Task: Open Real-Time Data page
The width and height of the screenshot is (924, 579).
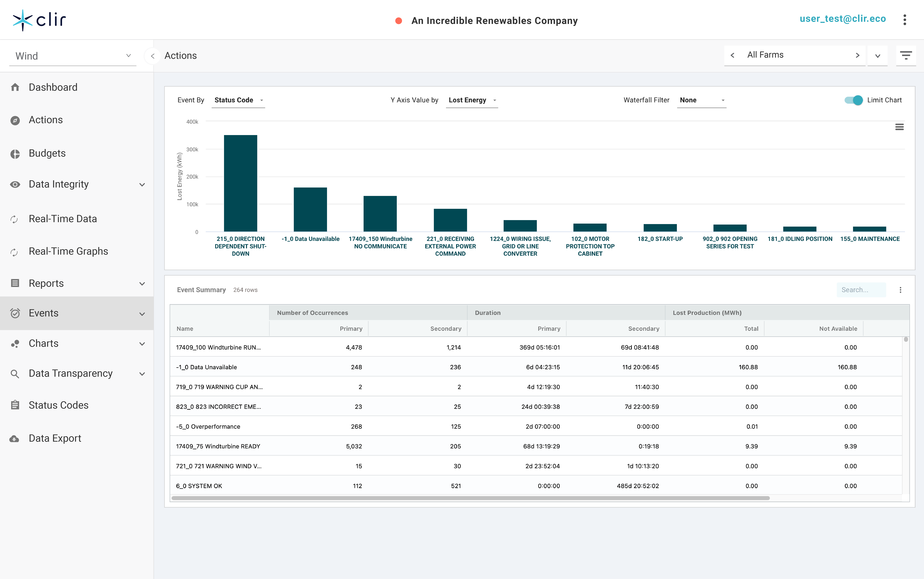Action: click(63, 219)
